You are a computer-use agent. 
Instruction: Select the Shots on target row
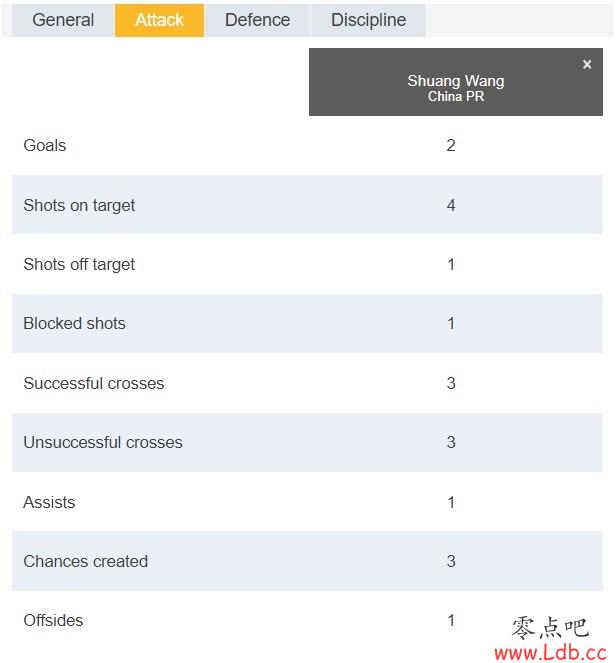click(x=307, y=205)
